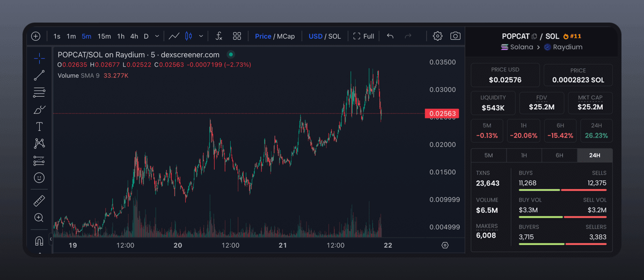Open chart settings gear
Image resolution: width=644 pixels, height=280 pixels.
(437, 36)
